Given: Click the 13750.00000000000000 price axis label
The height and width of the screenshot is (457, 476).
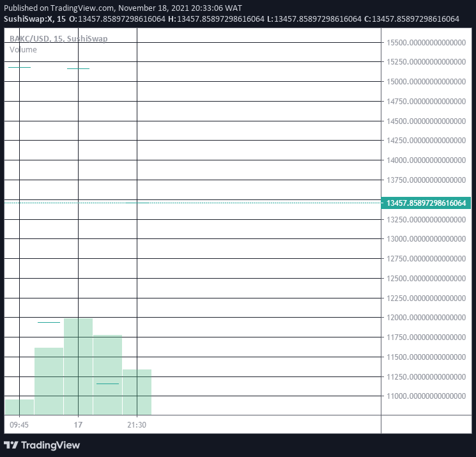Looking at the screenshot, I should coord(426,180).
